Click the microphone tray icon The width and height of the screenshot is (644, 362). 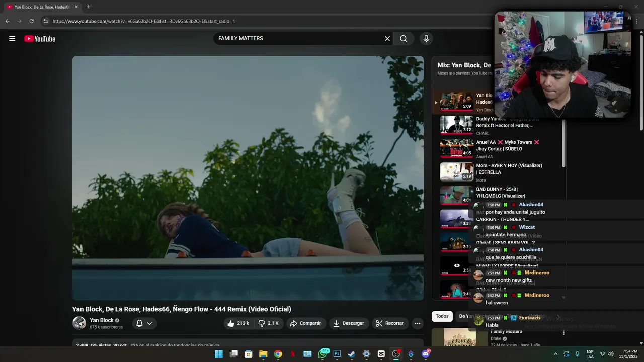577,354
